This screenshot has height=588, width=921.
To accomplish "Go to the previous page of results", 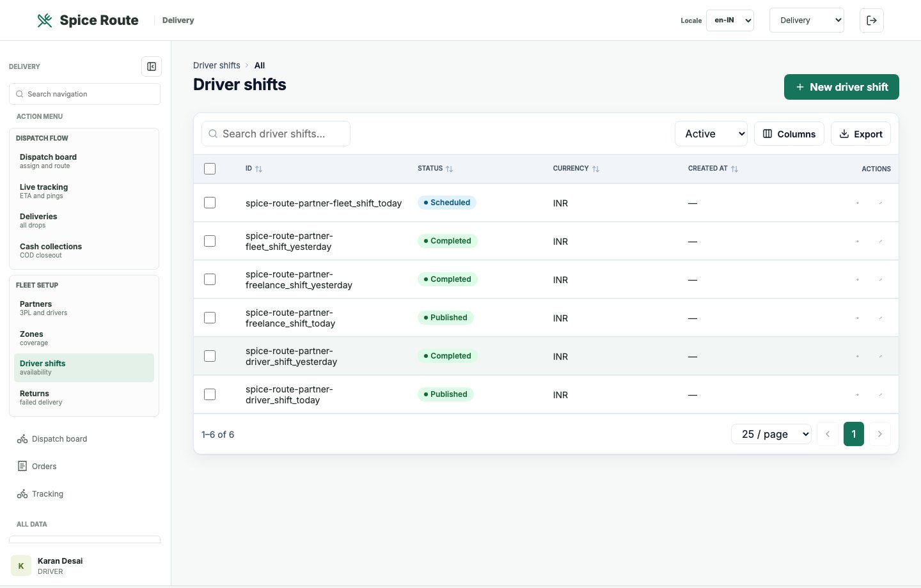I will coord(828,434).
